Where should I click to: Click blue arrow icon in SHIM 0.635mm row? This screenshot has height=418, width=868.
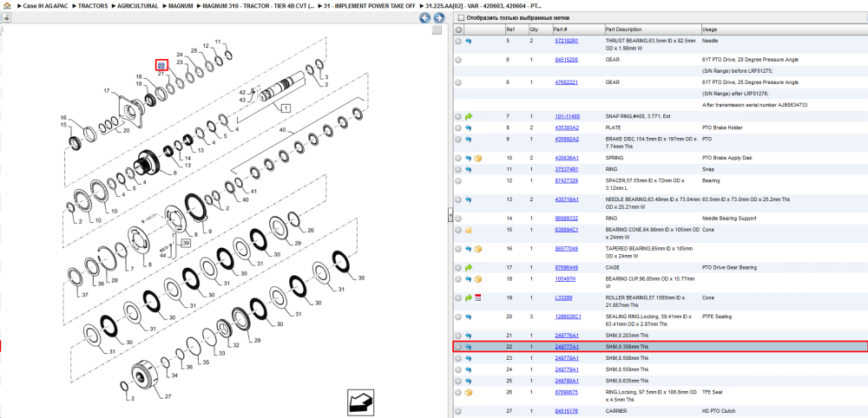click(469, 381)
